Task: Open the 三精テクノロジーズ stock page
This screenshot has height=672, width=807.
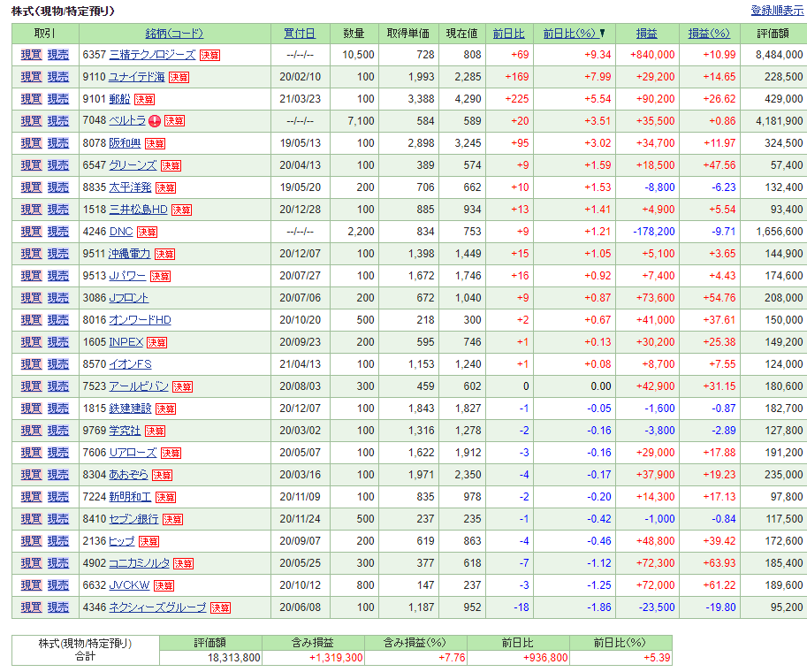Action: 152,55
